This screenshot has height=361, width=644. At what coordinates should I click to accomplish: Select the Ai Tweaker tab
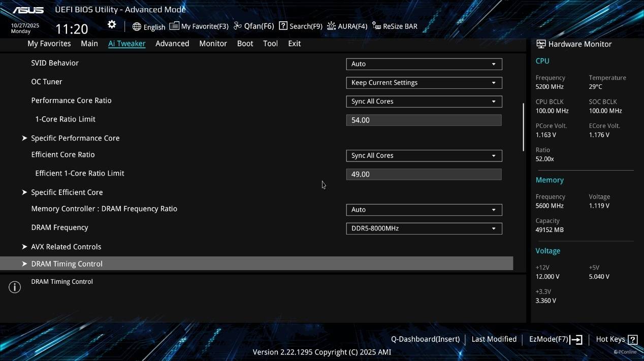[x=127, y=44]
